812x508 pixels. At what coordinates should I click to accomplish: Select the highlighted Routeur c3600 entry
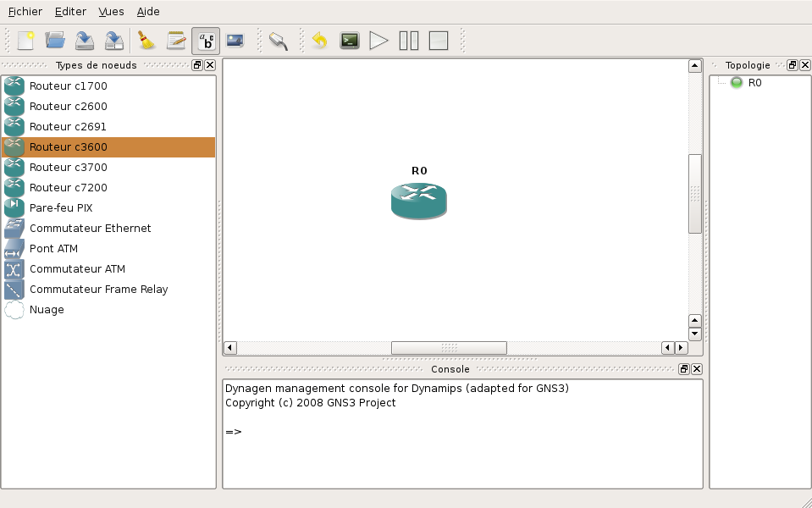[x=108, y=147]
